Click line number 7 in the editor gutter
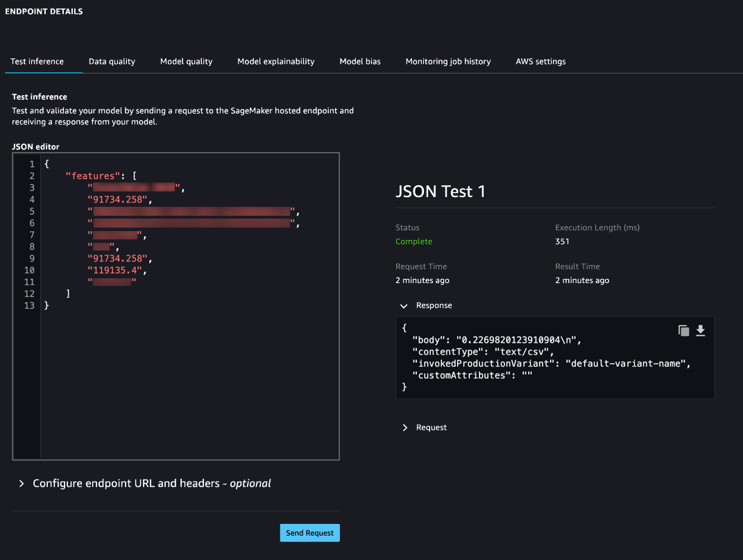The width and height of the screenshot is (743, 560). [x=31, y=235]
